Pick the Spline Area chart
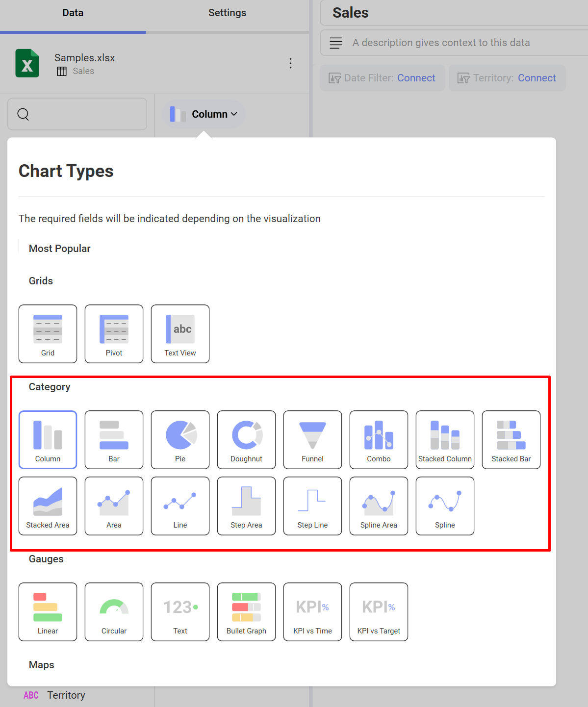Viewport: 588px width, 707px height. click(x=379, y=506)
